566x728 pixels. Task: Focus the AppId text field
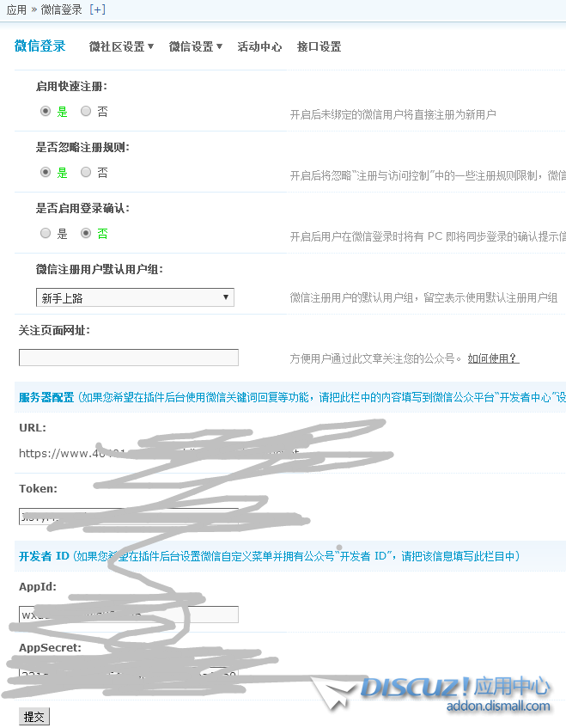pos(129,615)
